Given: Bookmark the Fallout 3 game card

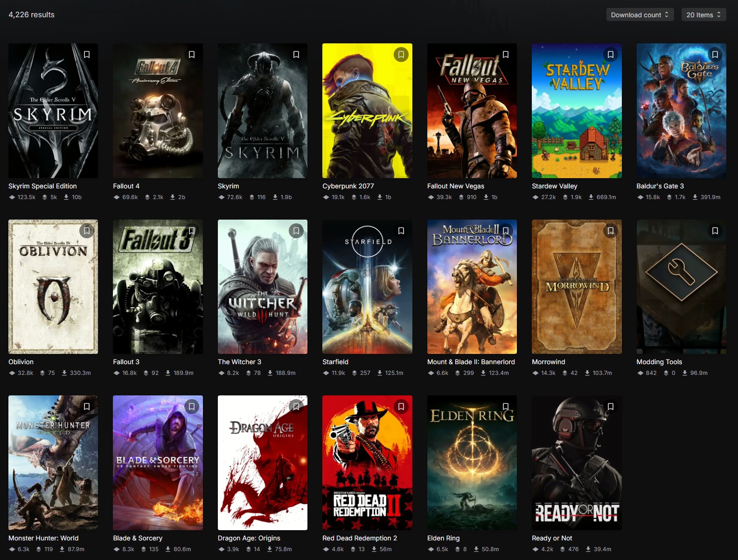Looking at the screenshot, I should click(192, 231).
